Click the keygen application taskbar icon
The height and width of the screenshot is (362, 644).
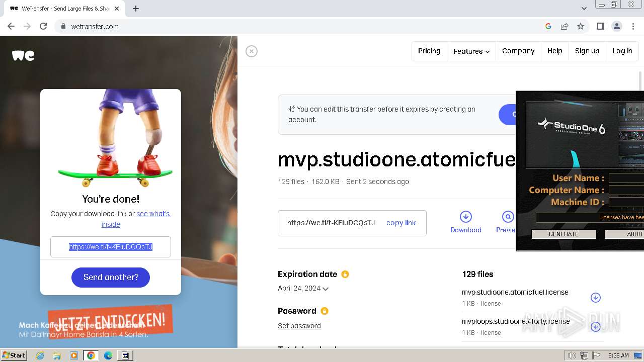point(125,355)
